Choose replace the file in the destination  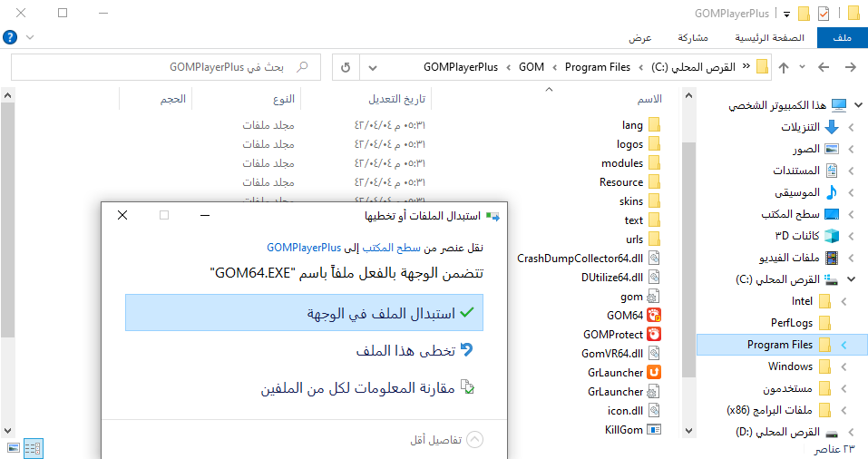click(x=304, y=313)
